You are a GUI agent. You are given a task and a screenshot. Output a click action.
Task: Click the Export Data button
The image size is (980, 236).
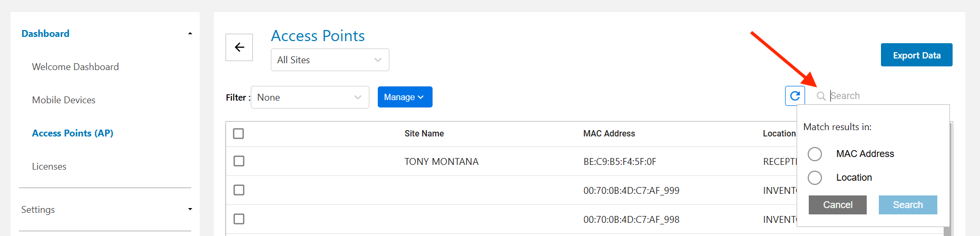[916, 55]
